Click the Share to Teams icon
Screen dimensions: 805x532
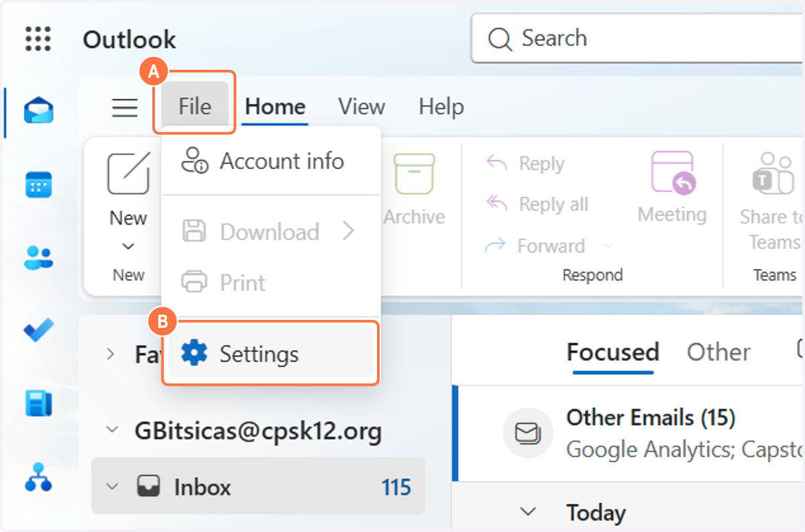click(x=773, y=173)
